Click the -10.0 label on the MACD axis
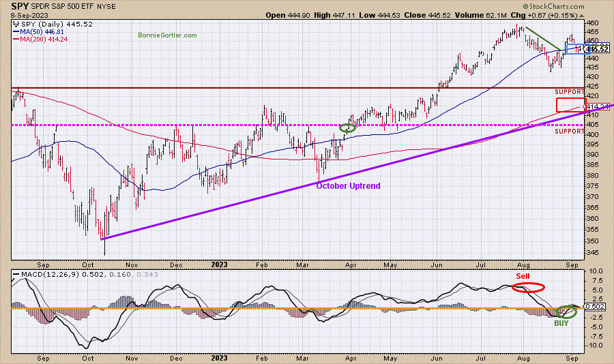614x364 pixels. click(594, 346)
